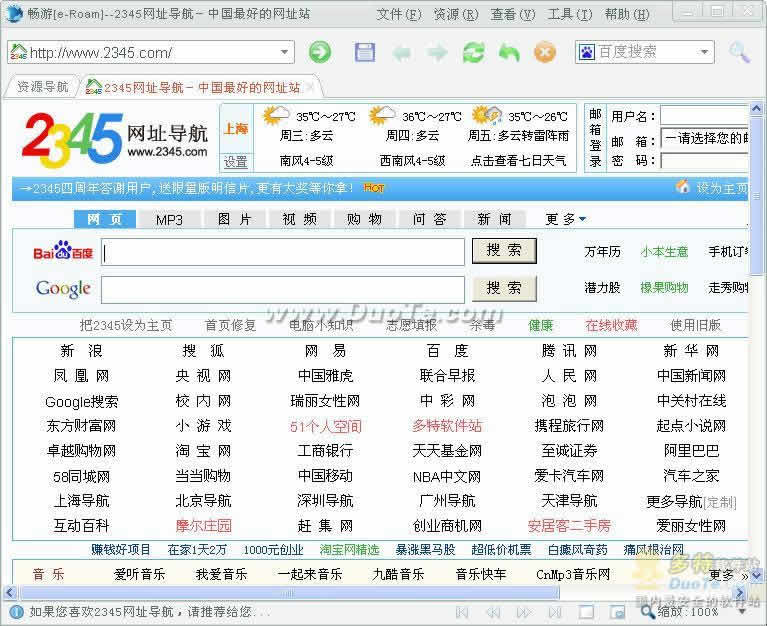Viewport: 767px width, 626px height.
Task: Click the home icon beside 设为主页
Action: coord(683,186)
